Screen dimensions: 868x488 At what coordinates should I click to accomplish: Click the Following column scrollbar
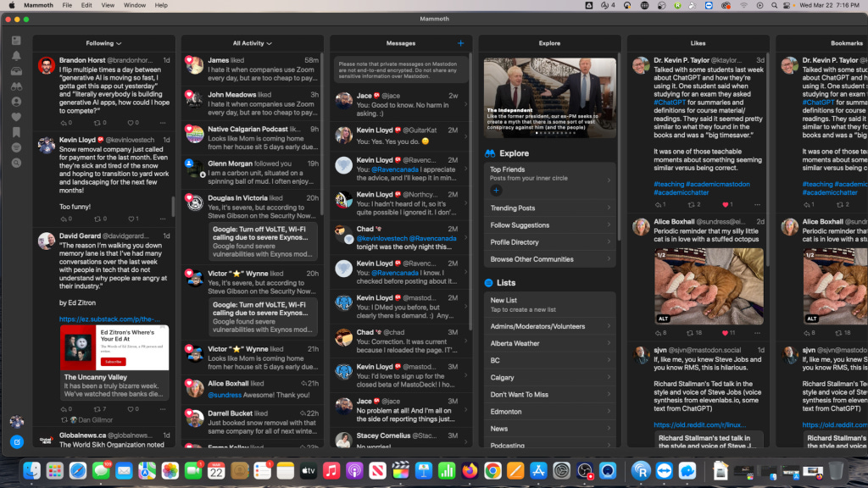pos(173,206)
